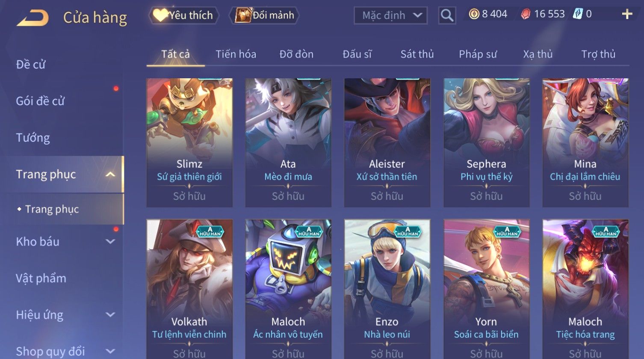
Task: Open Đổi mảnh chest exchange
Action: click(264, 15)
